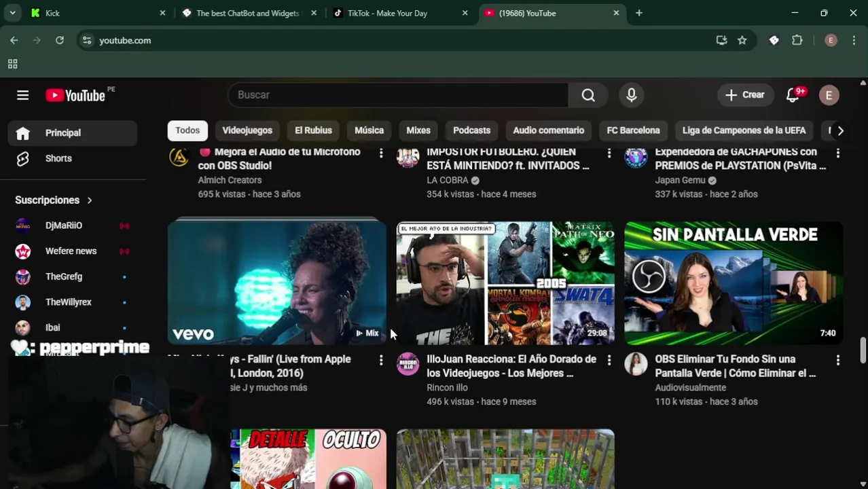Go back with the browser back arrow
The width and height of the screenshot is (868, 489).
(14, 40)
